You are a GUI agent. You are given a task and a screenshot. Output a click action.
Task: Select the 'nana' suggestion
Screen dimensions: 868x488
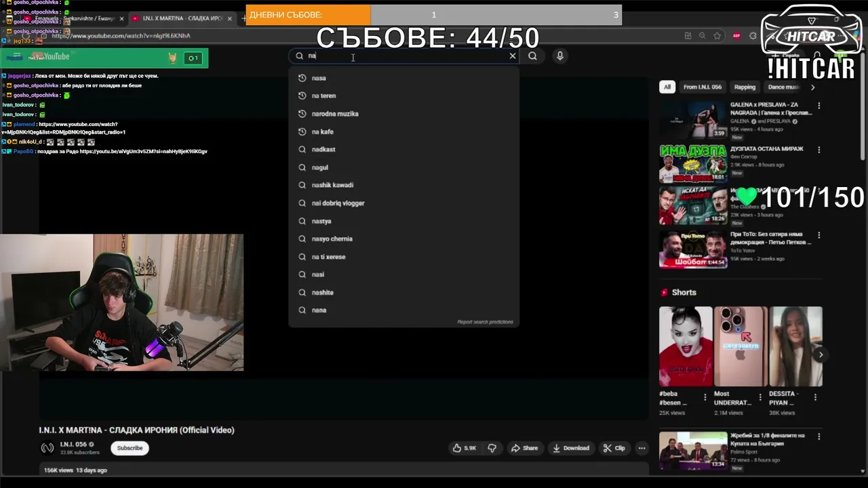click(x=403, y=310)
